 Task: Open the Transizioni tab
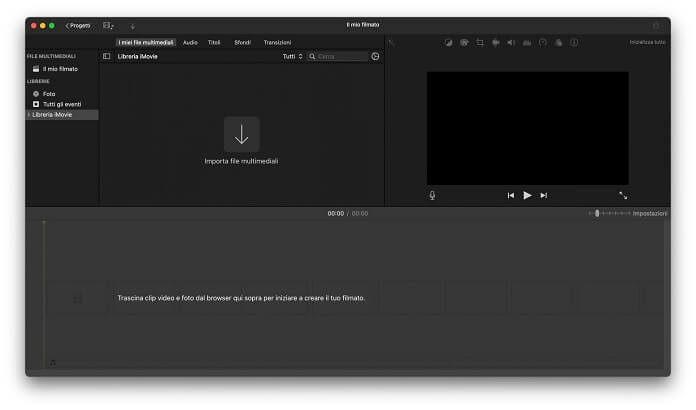277,43
